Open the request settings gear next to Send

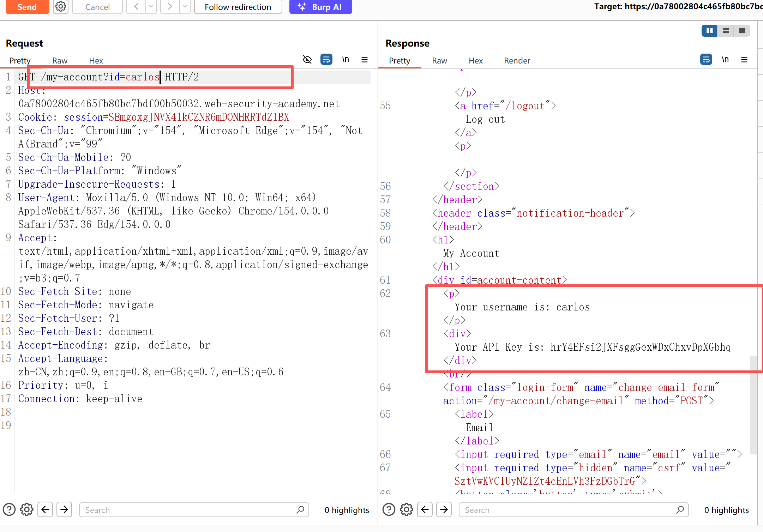point(61,7)
